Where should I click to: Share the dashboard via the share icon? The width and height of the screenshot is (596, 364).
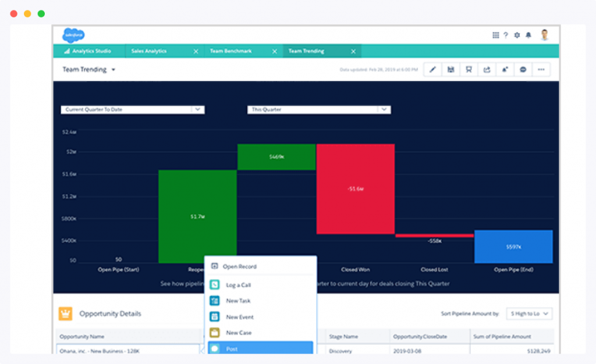coord(487,69)
